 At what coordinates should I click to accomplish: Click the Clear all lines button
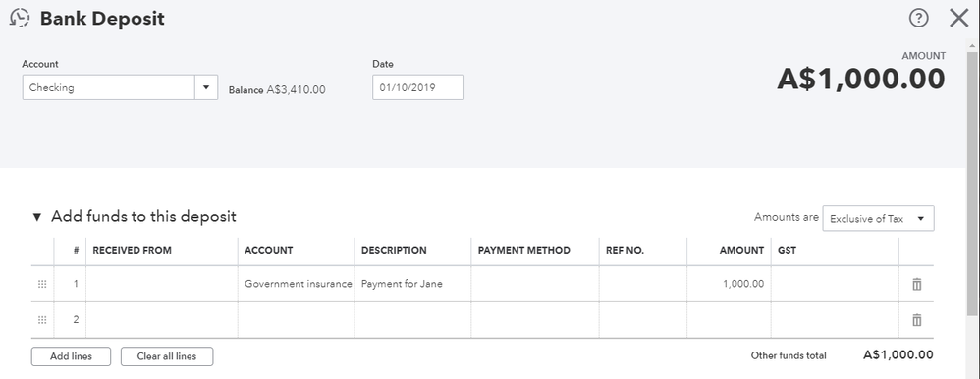coord(167,356)
